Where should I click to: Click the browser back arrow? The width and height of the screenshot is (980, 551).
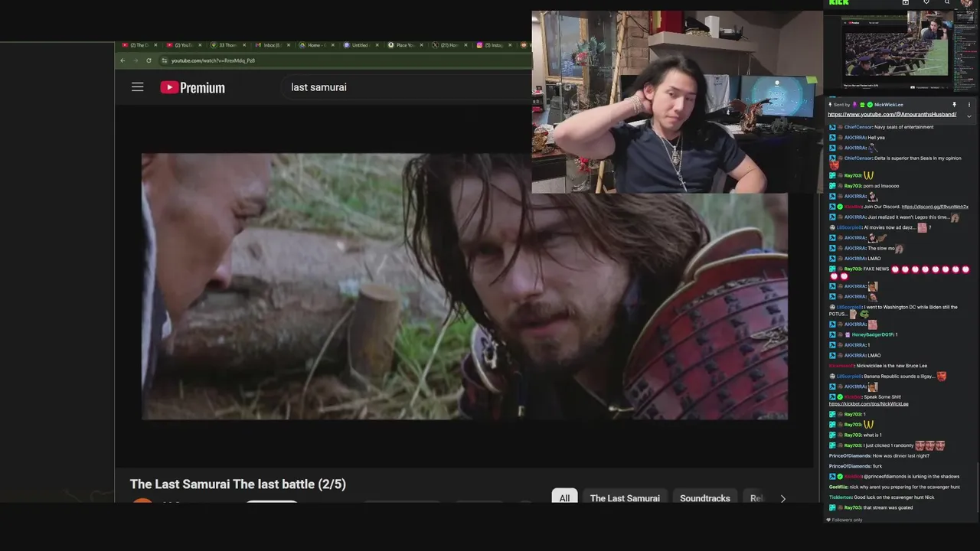point(122,60)
